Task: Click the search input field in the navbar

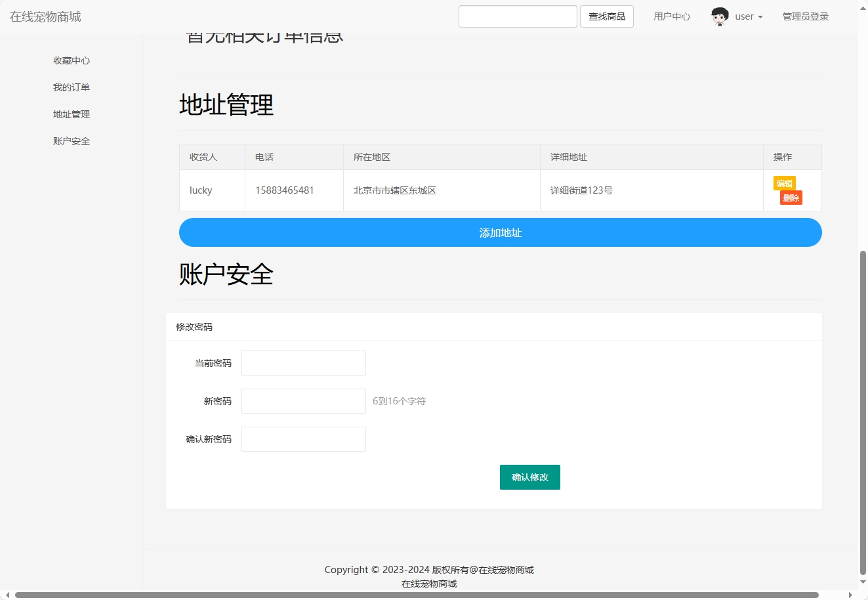Action: point(518,16)
